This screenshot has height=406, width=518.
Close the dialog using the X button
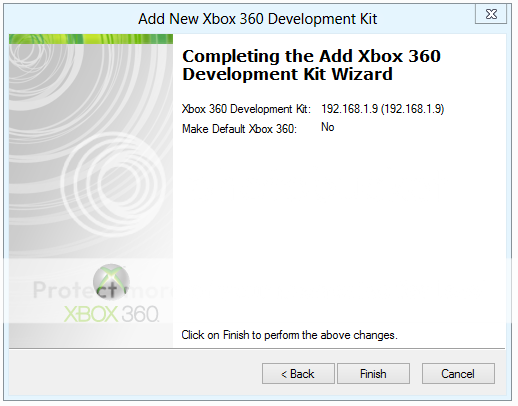click(491, 14)
